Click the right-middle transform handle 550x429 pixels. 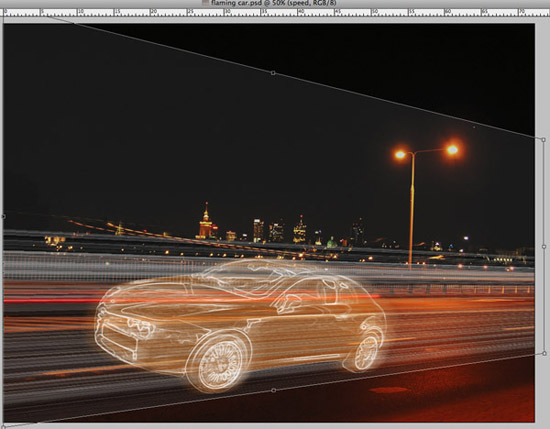point(544,247)
